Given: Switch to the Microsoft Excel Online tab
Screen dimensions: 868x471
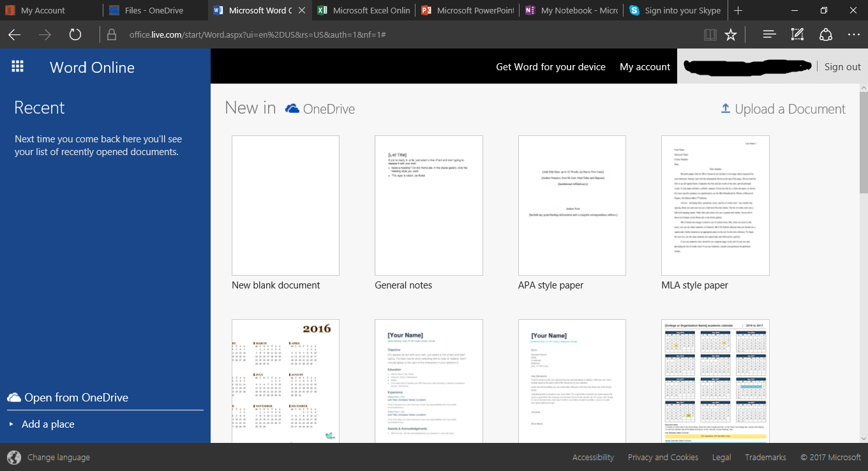Looking at the screenshot, I should coord(364,10).
